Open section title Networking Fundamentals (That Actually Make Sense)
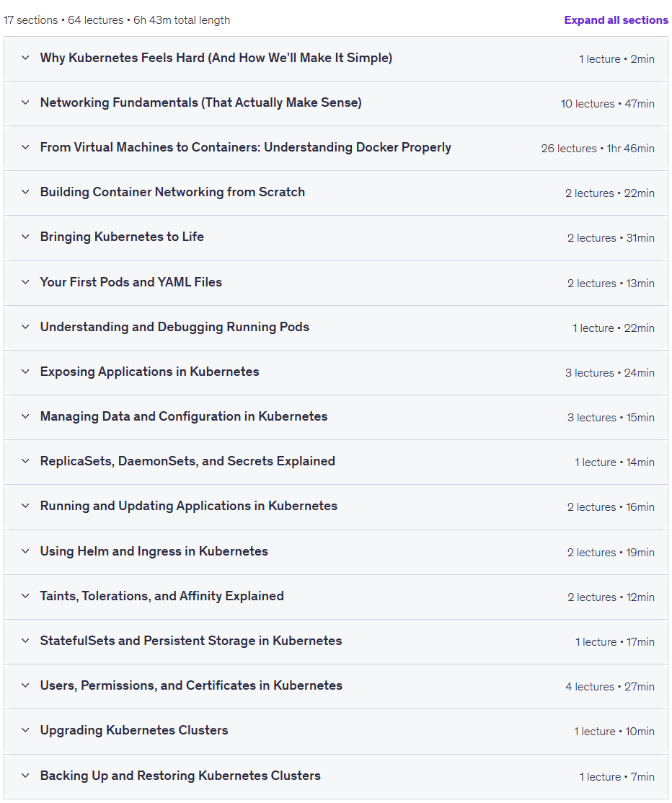The height and width of the screenshot is (803, 672). point(200,102)
